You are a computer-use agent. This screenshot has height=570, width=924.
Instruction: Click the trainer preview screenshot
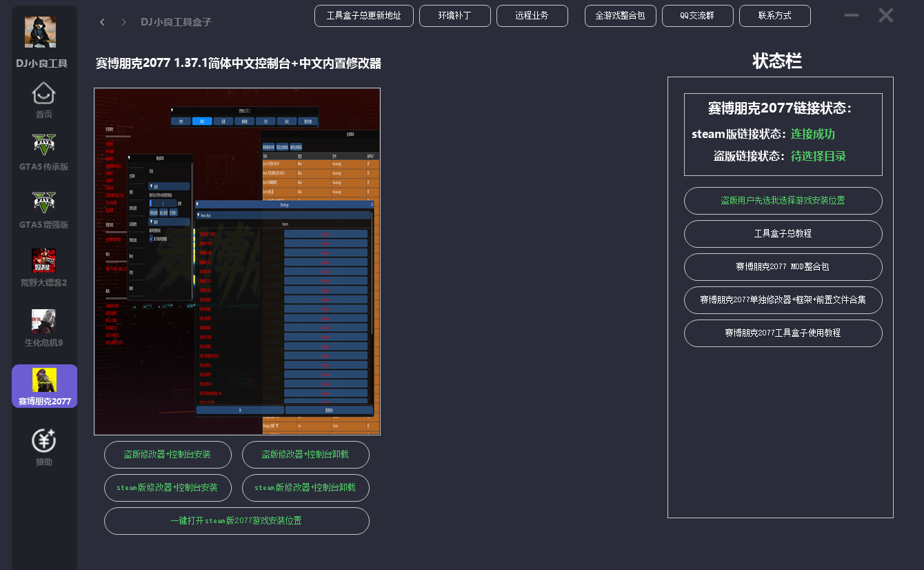237,262
